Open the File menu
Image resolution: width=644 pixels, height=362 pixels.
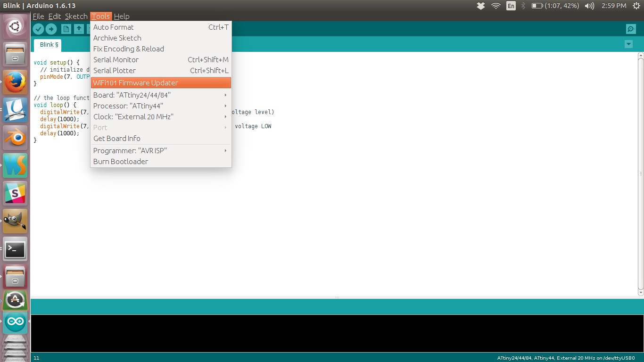(38, 16)
